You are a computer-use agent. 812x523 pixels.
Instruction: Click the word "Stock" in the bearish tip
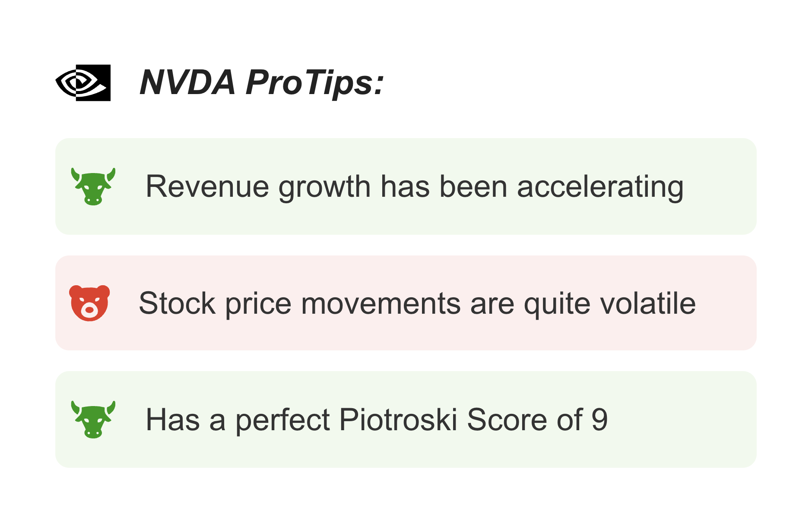[177, 303]
